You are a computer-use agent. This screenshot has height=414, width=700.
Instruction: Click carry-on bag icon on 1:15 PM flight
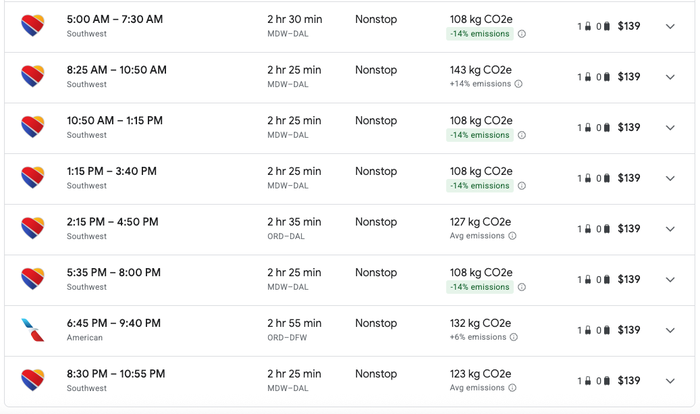tap(588, 178)
